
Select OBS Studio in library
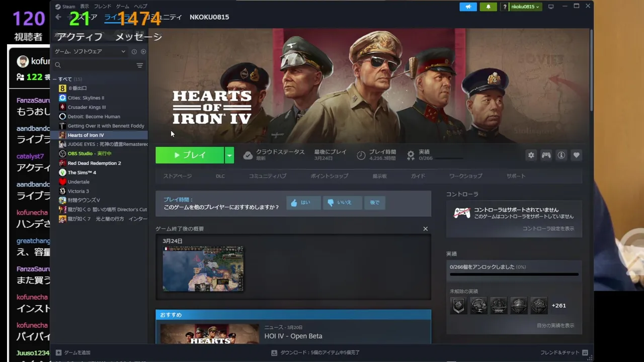point(100,153)
